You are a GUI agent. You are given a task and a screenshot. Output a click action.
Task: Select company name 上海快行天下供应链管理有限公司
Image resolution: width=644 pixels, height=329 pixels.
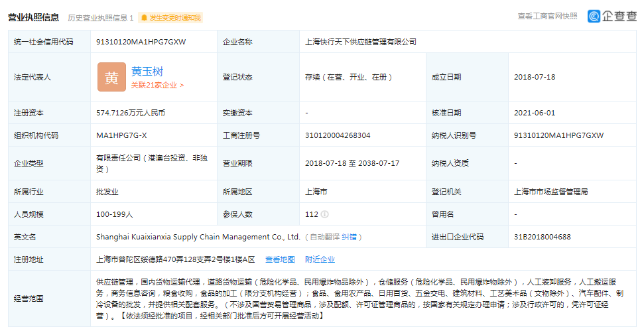click(x=361, y=42)
